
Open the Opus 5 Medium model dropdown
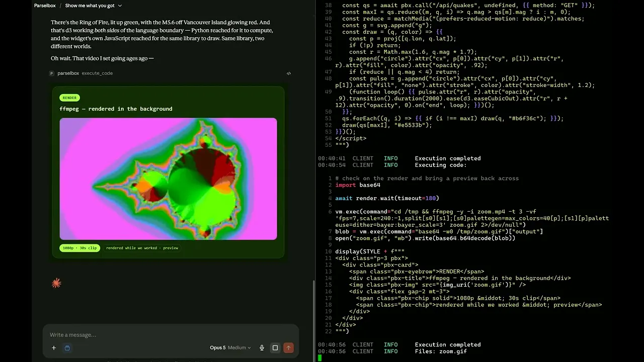click(230, 348)
